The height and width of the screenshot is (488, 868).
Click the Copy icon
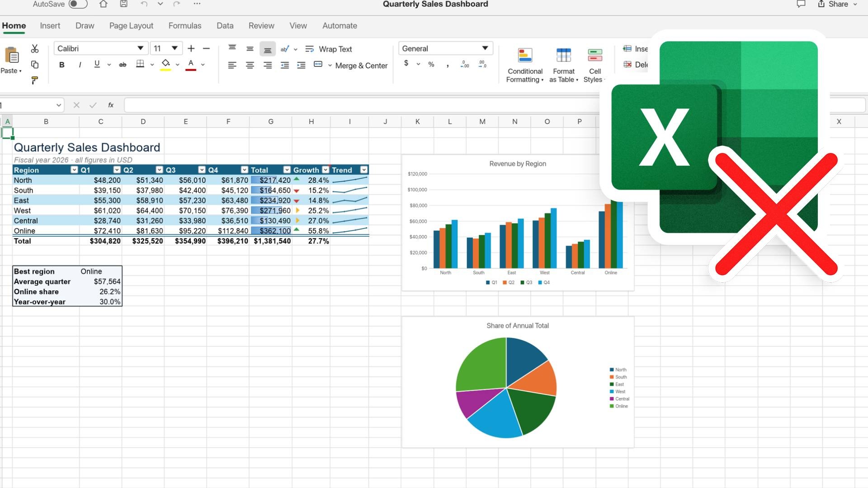(35, 65)
